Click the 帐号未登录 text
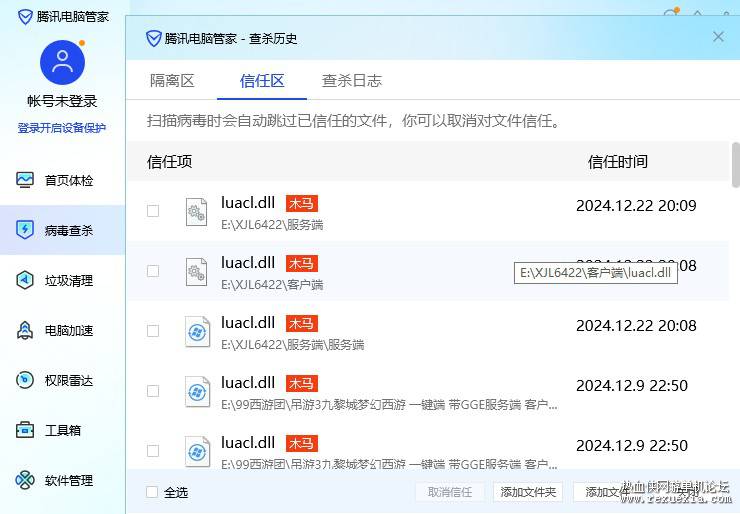The image size is (740, 514). [x=62, y=101]
